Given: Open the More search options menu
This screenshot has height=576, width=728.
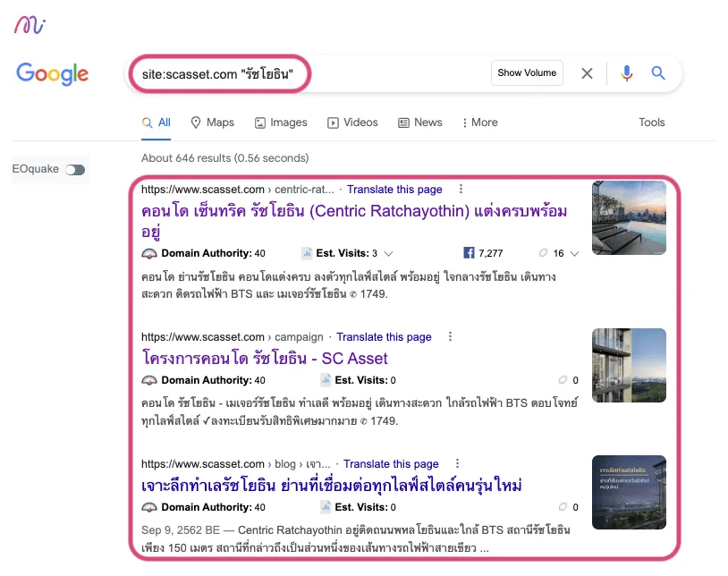Looking at the screenshot, I should 480,123.
